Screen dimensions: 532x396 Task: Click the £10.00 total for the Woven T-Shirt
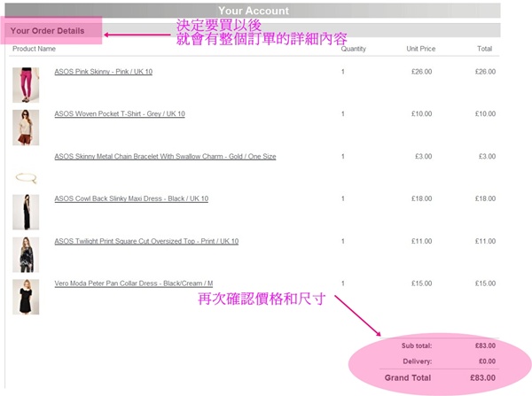485,114
